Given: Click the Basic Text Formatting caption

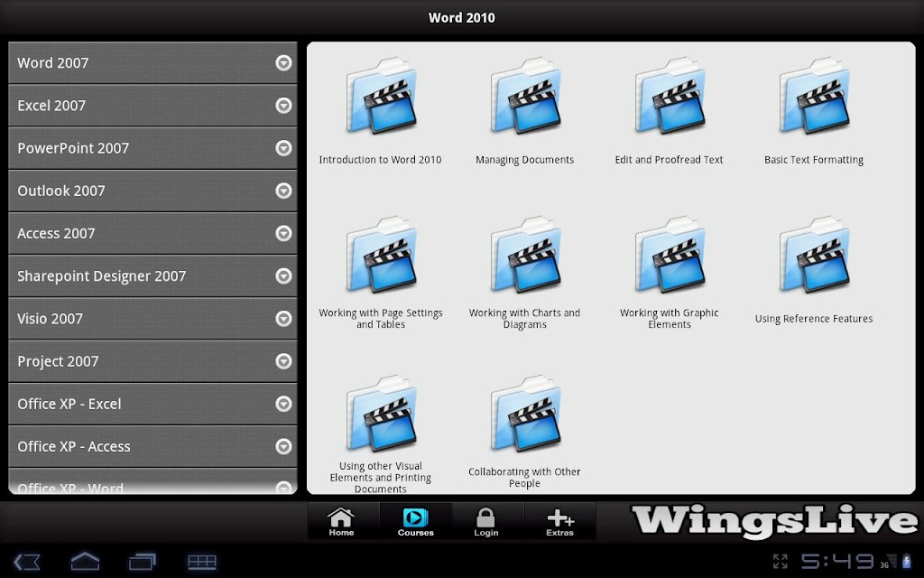Looking at the screenshot, I should (814, 160).
